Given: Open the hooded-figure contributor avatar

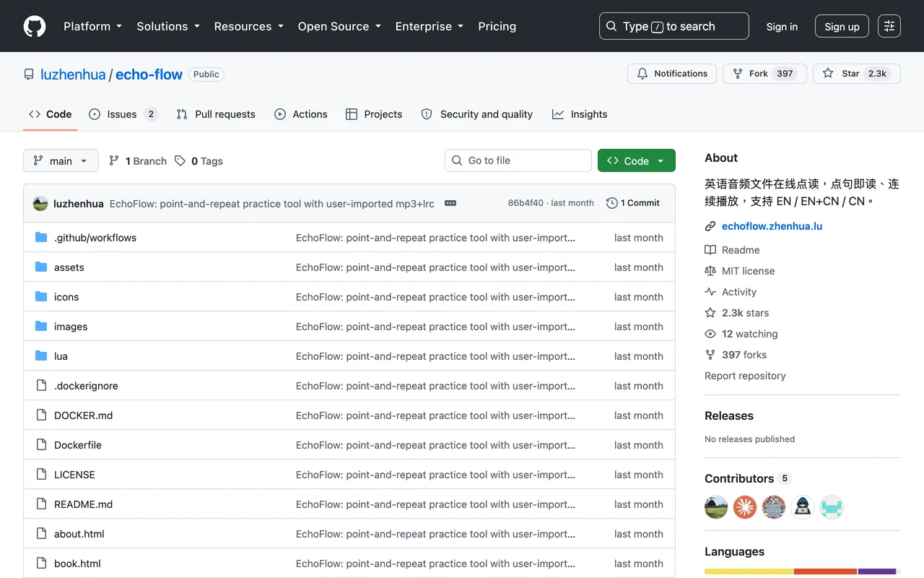Looking at the screenshot, I should [803, 507].
